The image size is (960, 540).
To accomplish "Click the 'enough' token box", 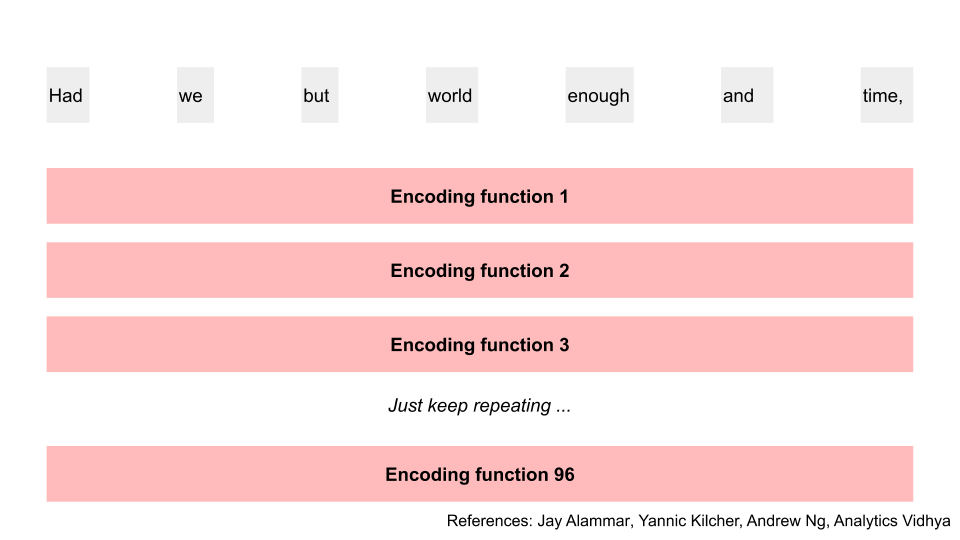I will click(x=599, y=95).
